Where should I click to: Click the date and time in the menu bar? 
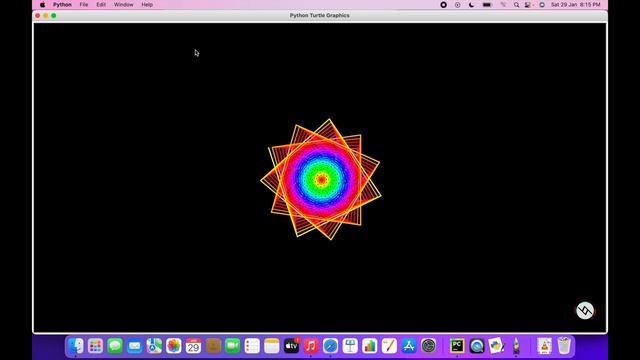576,5
